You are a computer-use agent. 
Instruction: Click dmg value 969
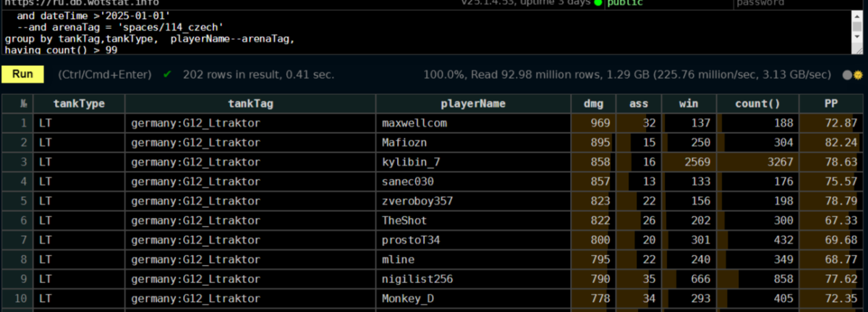click(600, 123)
